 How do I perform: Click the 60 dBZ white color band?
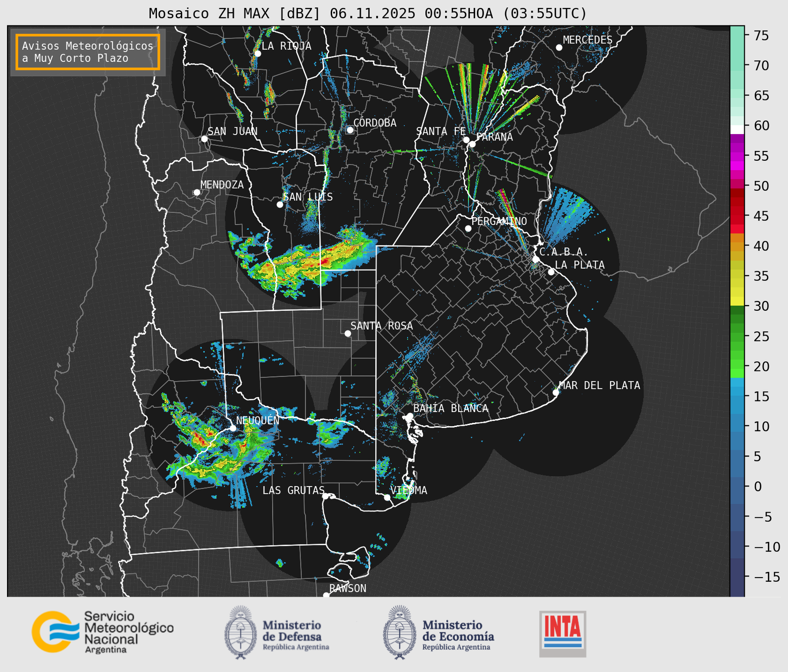737,129
